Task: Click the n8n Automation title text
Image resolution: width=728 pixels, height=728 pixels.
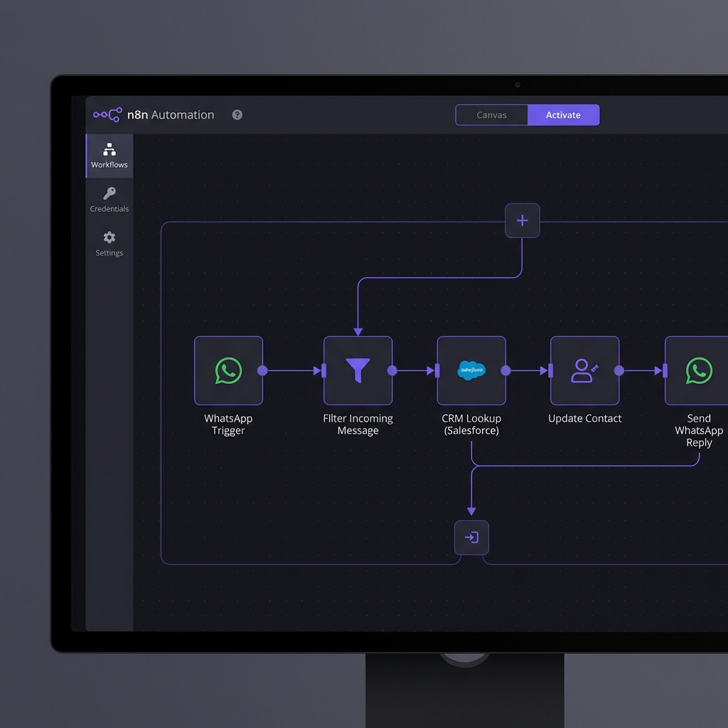Action: [x=171, y=115]
